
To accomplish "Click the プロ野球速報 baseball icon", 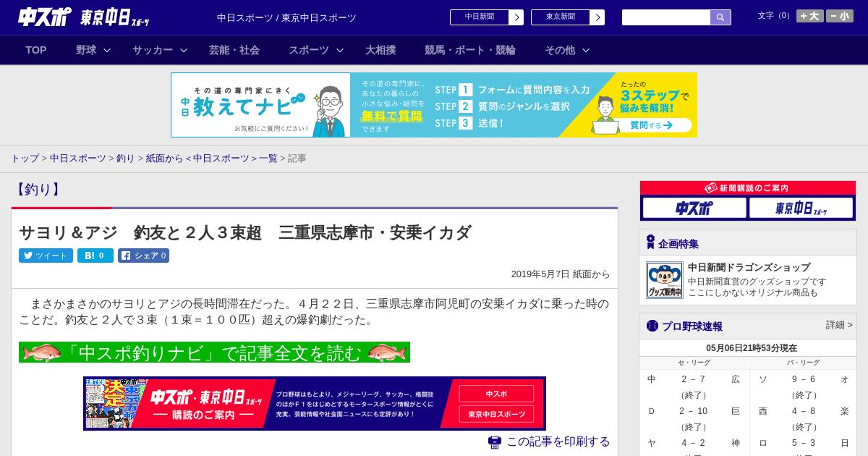I will [x=652, y=326].
